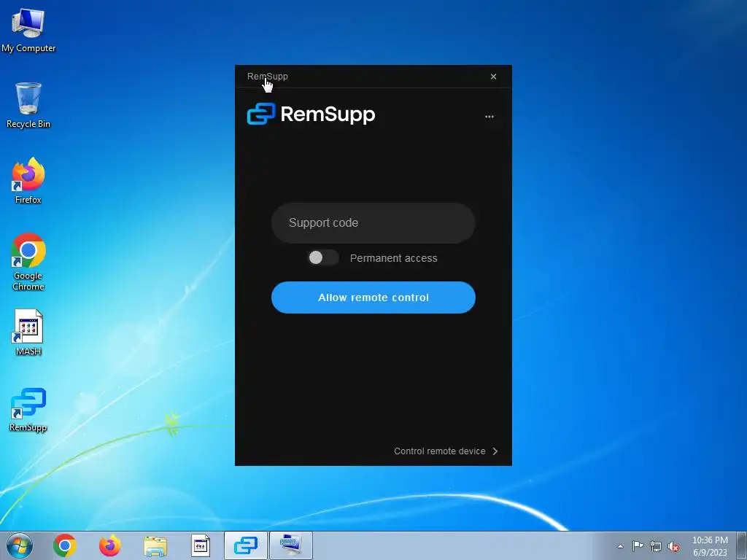
Task: Click the computer keyboard taskbar icon
Action: (x=291, y=545)
